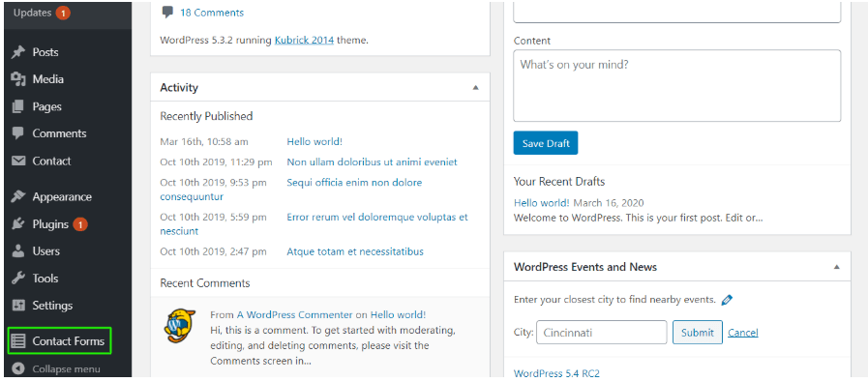868x382 pixels.
Task: Cancel the city search
Action: pyautogui.click(x=743, y=333)
